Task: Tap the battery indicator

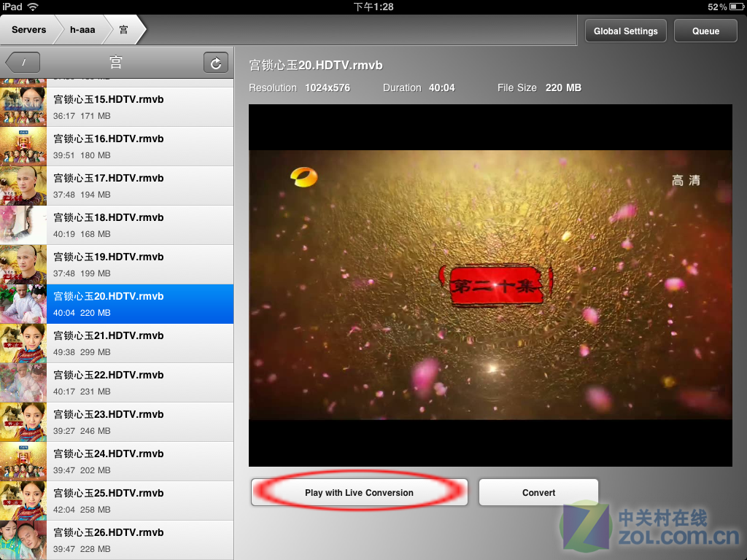Action: pos(737,7)
